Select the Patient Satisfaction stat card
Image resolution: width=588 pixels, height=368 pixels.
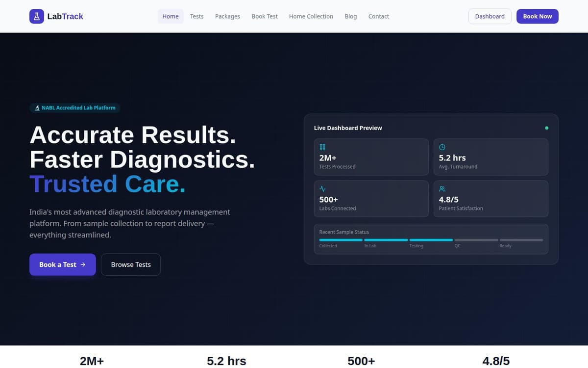[491, 199]
